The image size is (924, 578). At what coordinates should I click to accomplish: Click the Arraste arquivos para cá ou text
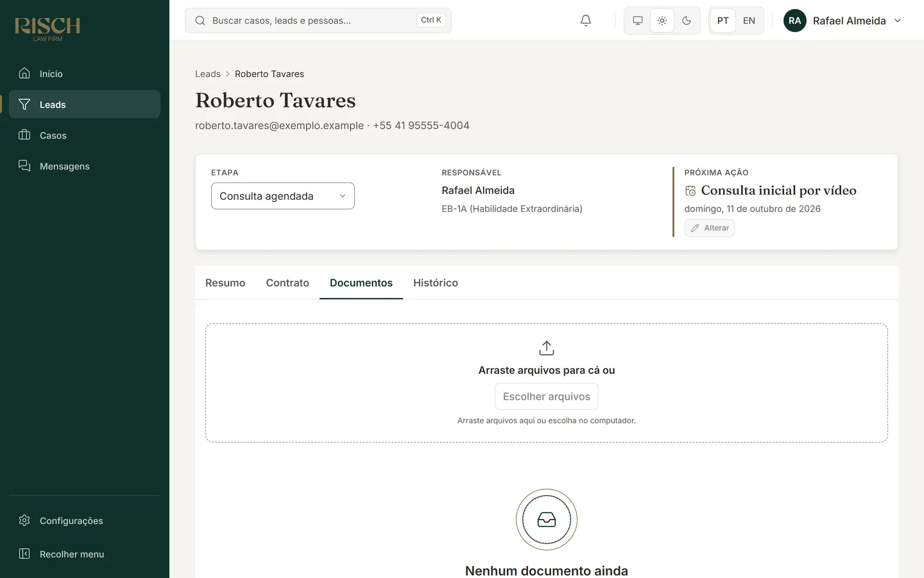547,370
